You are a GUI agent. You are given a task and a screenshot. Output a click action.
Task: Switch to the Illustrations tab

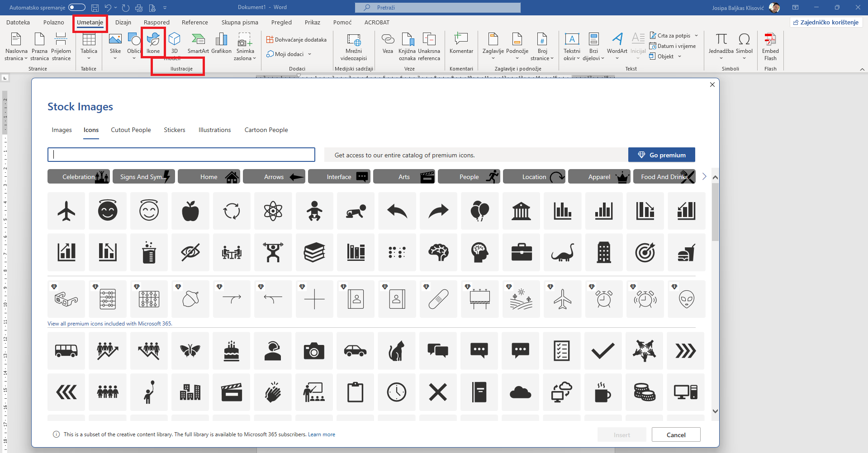214,130
